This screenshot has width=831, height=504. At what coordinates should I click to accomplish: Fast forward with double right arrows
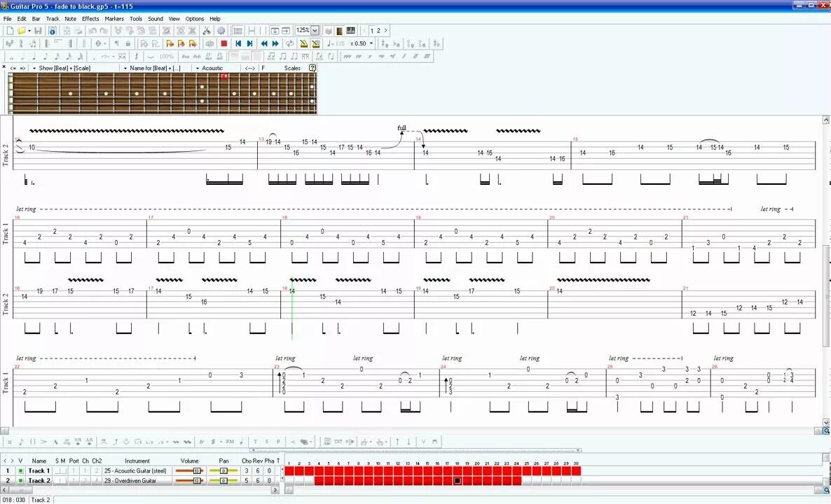[275, 43]
